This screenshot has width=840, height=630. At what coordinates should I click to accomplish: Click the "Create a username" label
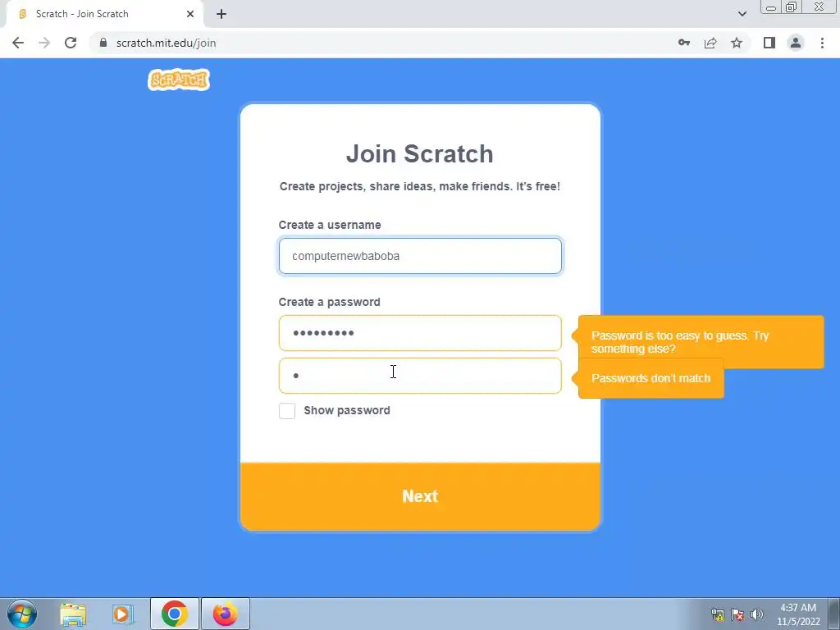(x=330, y=225)
